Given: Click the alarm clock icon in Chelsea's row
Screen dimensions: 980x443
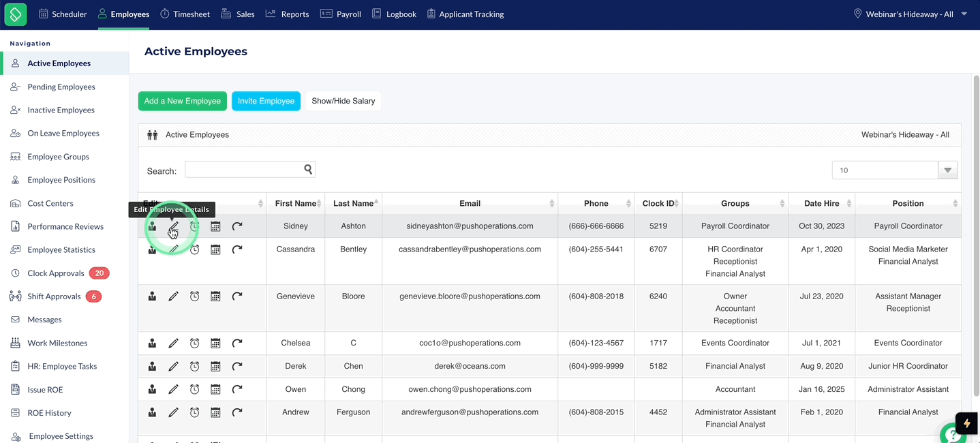Looking at the screenshot, I should (x=194, y=343).
